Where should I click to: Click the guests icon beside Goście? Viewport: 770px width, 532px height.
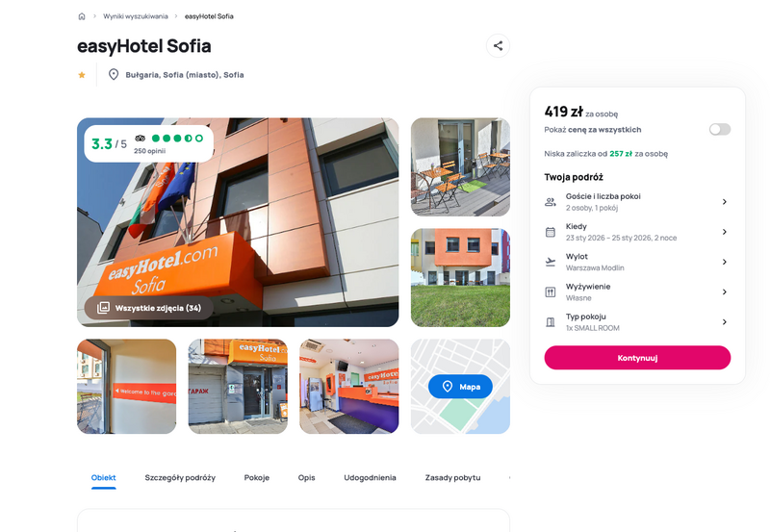click(551, 202)
